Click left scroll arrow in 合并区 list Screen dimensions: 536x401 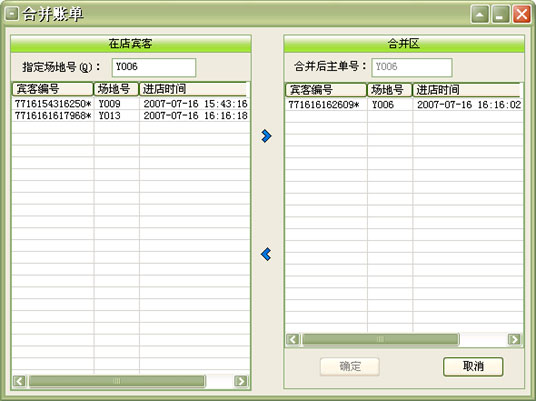click(x=293, y=339)
